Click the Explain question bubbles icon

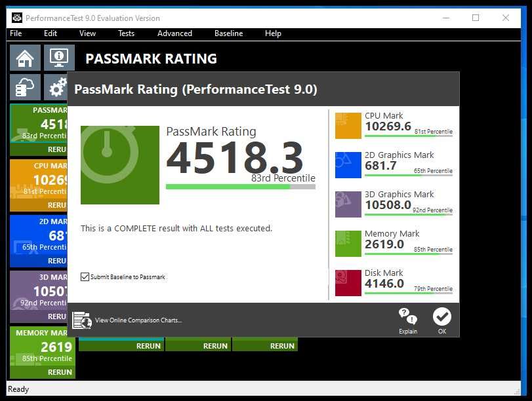[408, 320]
